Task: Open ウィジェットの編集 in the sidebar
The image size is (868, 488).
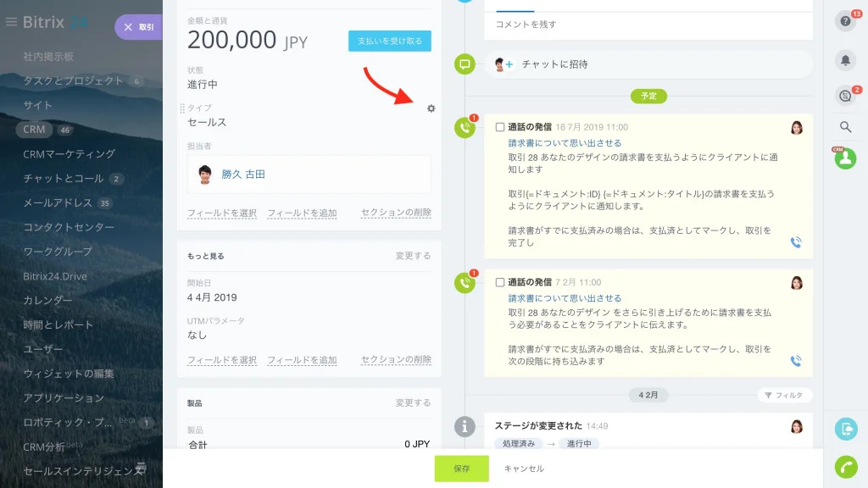Action: pyautogui.click(x=69, y=374)
